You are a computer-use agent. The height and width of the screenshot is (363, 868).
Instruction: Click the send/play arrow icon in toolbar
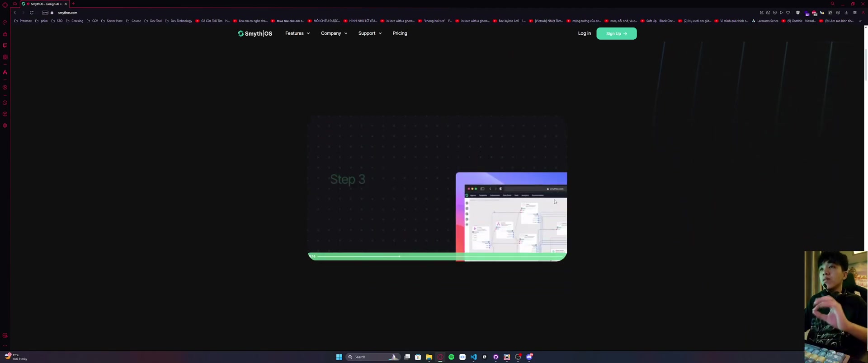782,13
